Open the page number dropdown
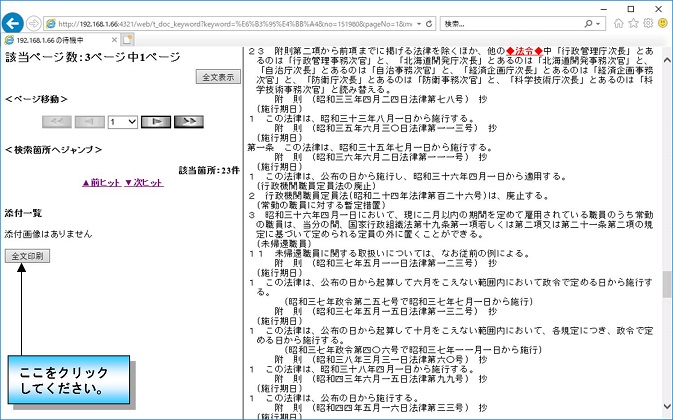 (x=123, y=121)
